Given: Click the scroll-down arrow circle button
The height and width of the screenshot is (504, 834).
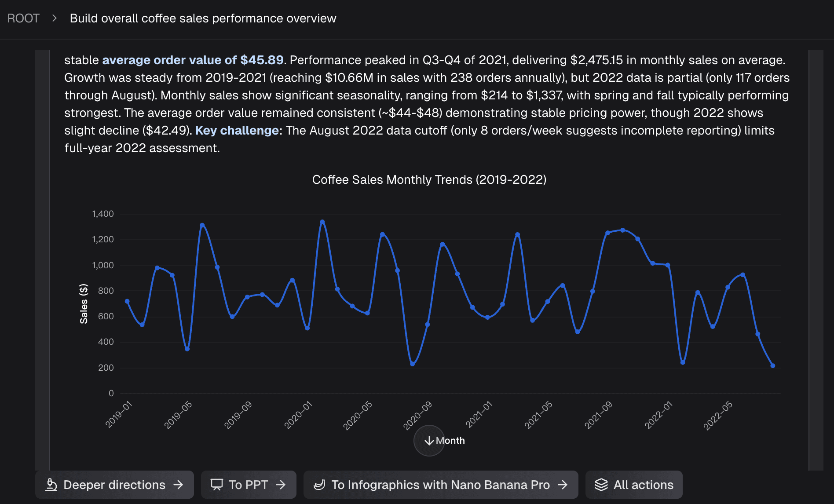Looking at the screenshot, I should tap(429, 441).
